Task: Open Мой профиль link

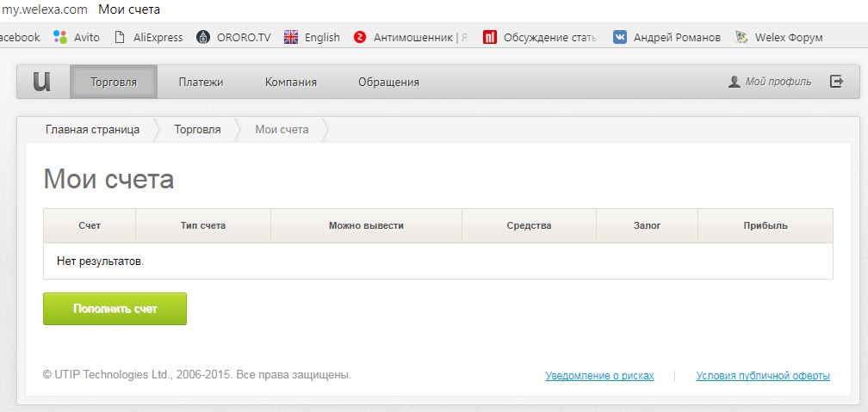Action: click(778, 82)
